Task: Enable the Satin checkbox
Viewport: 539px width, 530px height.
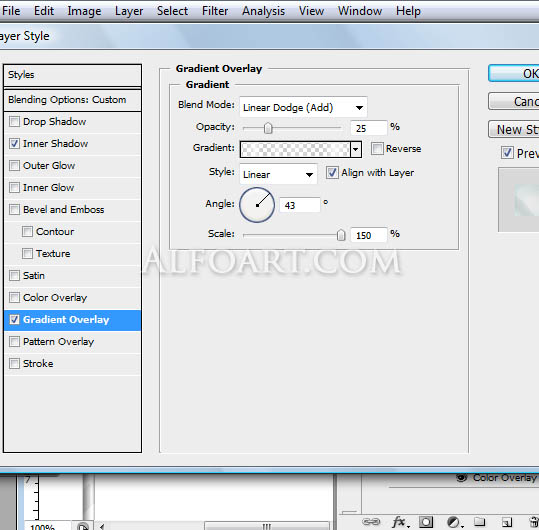Action: coord(14,275)
